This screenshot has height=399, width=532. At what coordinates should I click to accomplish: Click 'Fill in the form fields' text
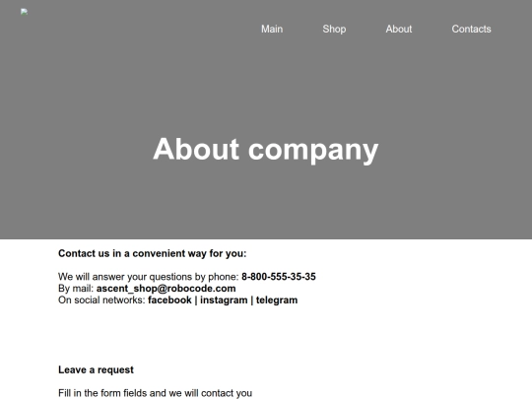click(x=155, y=393)
